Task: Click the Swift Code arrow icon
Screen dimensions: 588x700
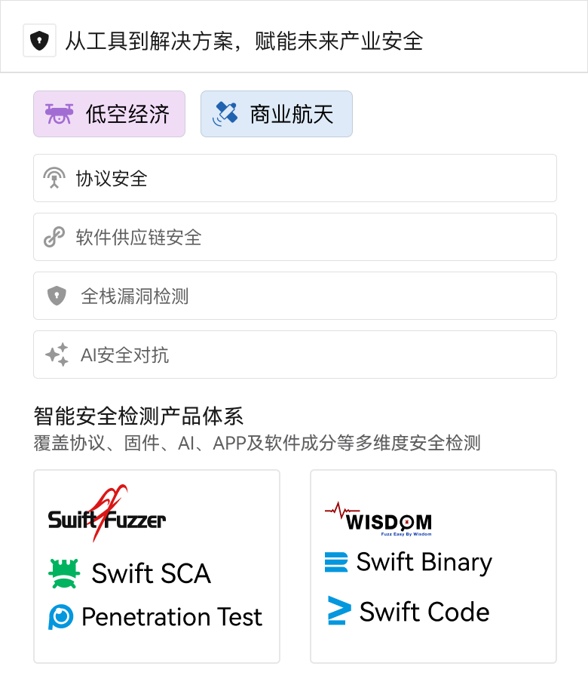Action: pos(339,611)
